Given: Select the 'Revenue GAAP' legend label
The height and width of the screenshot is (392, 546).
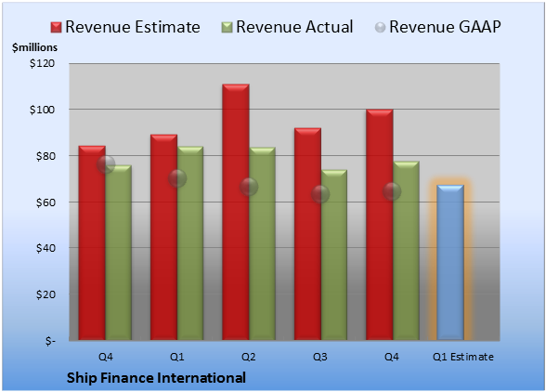Looking at the screenshot, I should pos(446,27).
